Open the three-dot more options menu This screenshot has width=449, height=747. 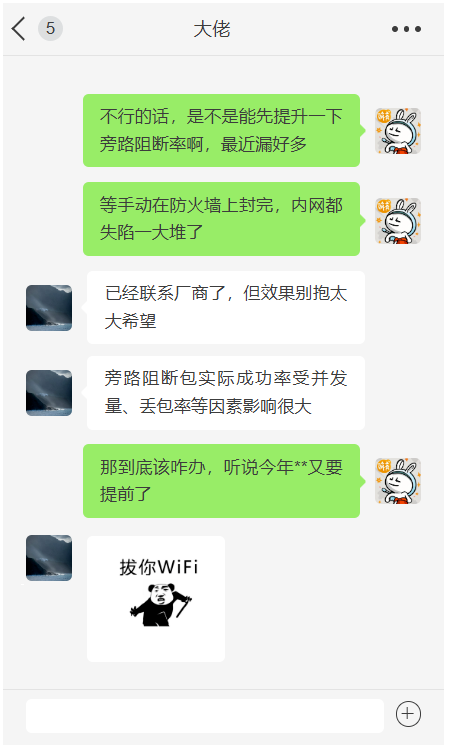click(x=406, y=29)
